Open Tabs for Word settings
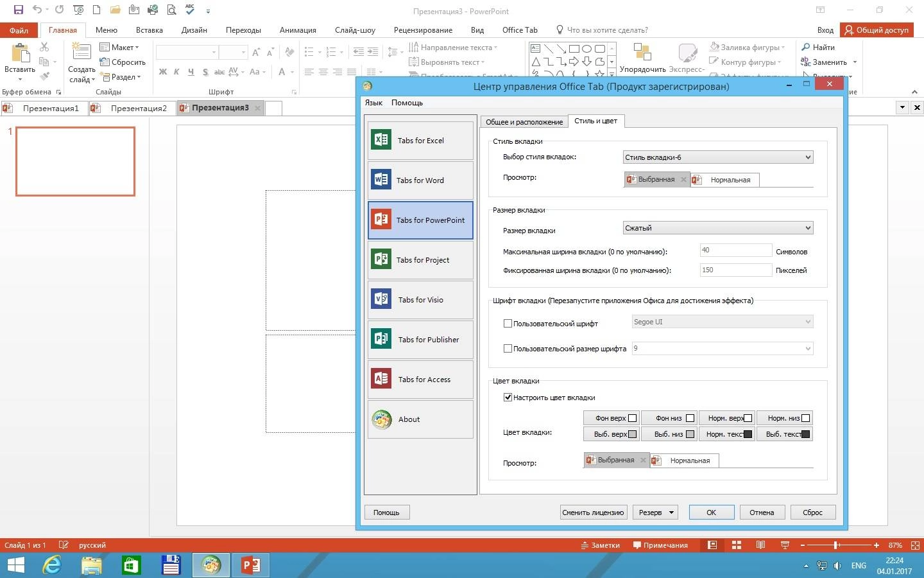This screenshot has width=924, height=578. tap(421, 180)
